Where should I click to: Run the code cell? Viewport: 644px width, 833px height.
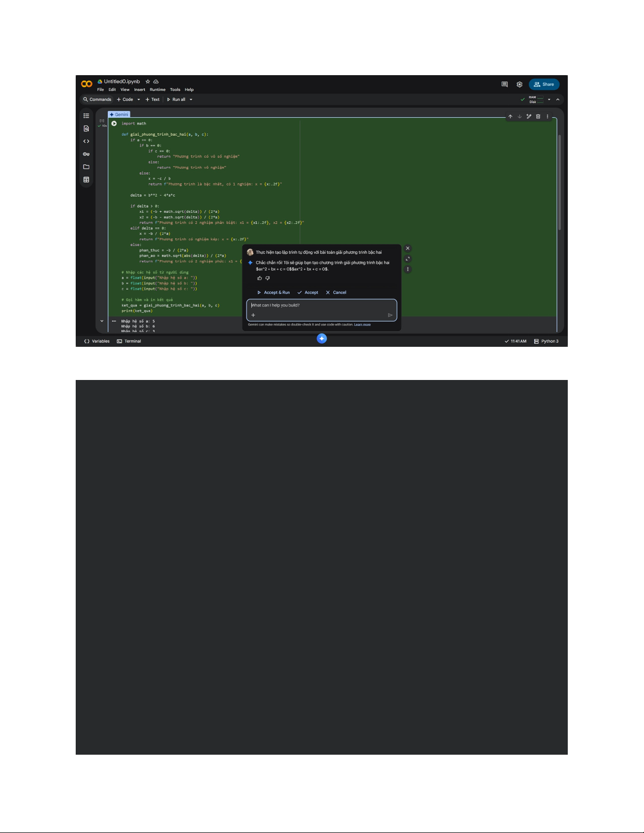(114, 124)
